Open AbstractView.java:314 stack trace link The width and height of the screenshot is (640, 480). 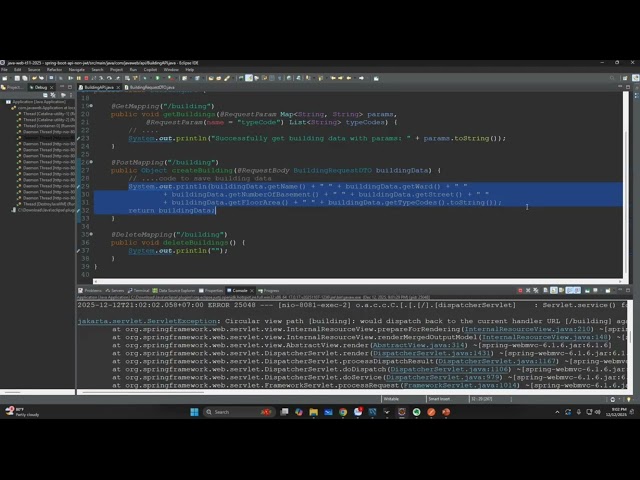418,345
